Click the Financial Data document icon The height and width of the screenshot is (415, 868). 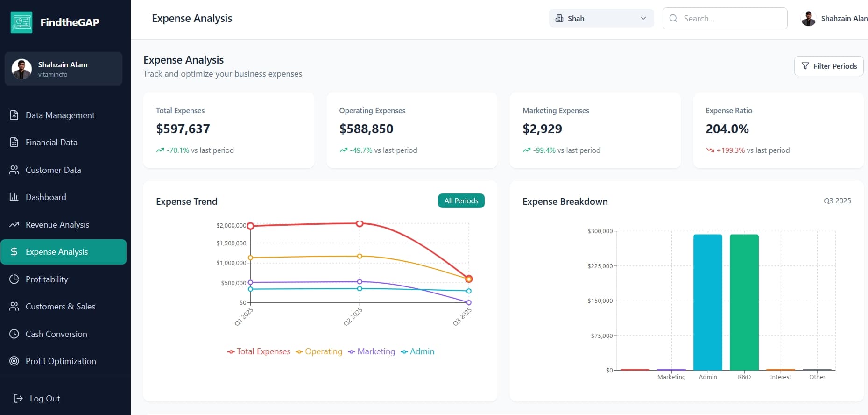[14, 143]
